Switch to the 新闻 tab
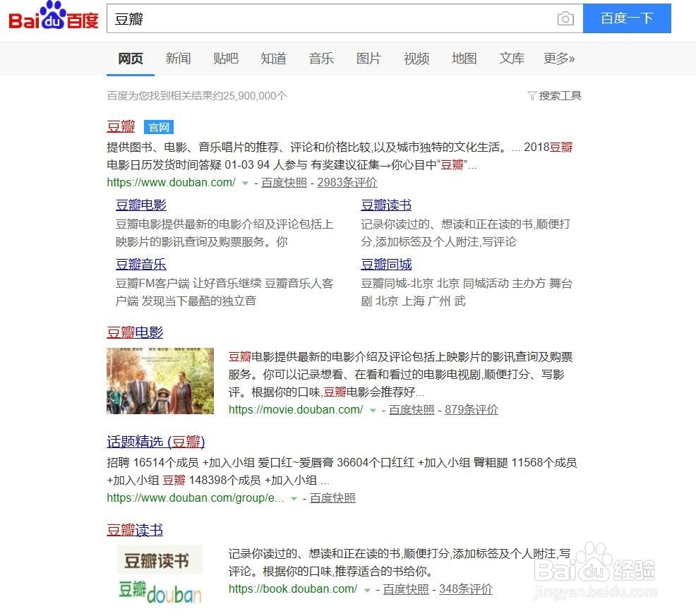 [x=178, y=59]
